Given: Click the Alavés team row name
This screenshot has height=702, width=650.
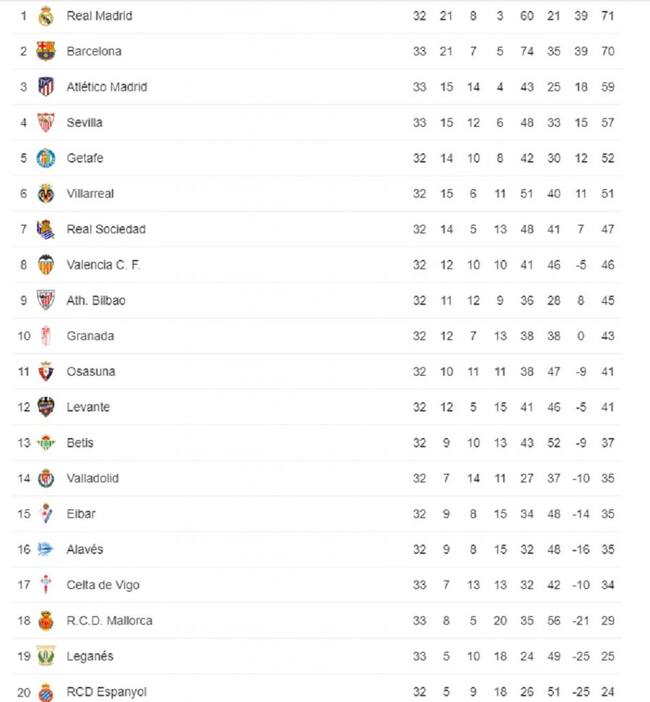Looking at the screenshot, I should pyautogui.click(x=85, y=549).
